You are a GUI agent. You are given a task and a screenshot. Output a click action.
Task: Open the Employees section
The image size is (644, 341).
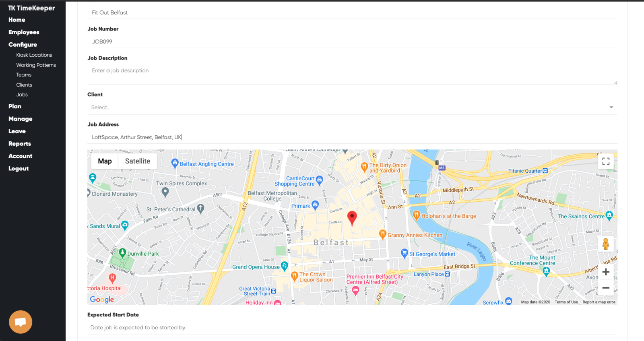pos(24,32)
